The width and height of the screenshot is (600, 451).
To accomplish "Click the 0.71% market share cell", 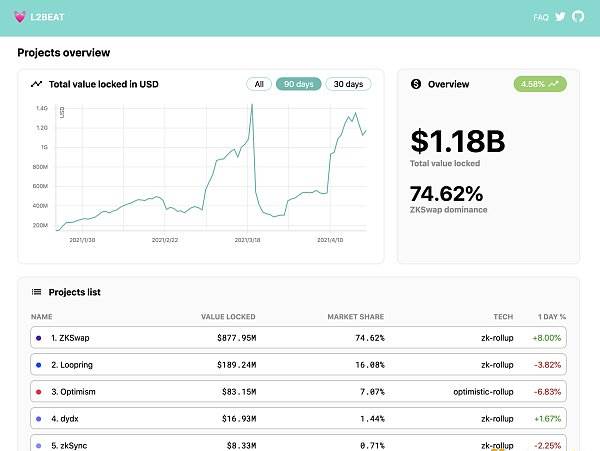I will tap(372, 446).
